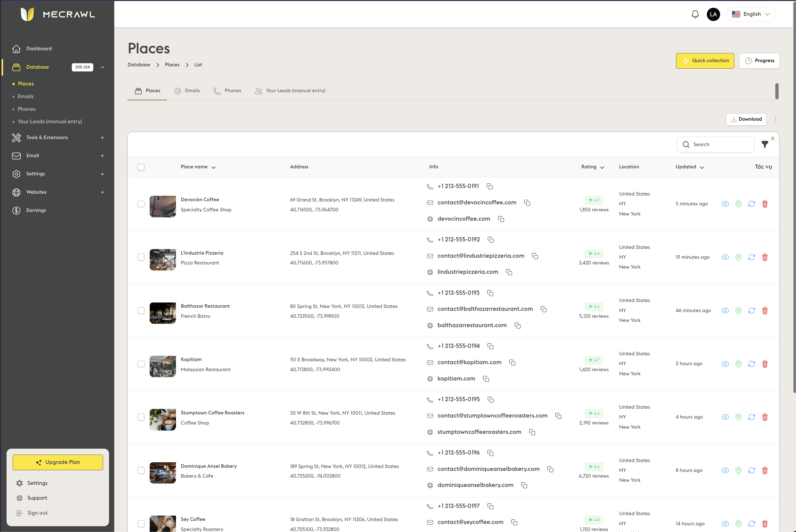Image resolution: width=796 pixels, height=532 pixels.
Task: Refresh data for Stumptown Coffee Roasters
Action: [751, 417]
